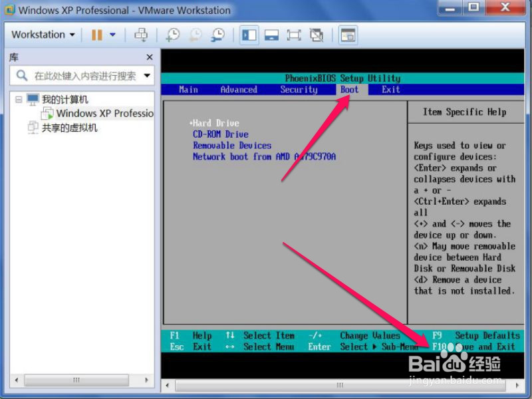Screen dimensions: 532x399
Task: Open power options dropdown arrow
Action: (x=112, y=35)
